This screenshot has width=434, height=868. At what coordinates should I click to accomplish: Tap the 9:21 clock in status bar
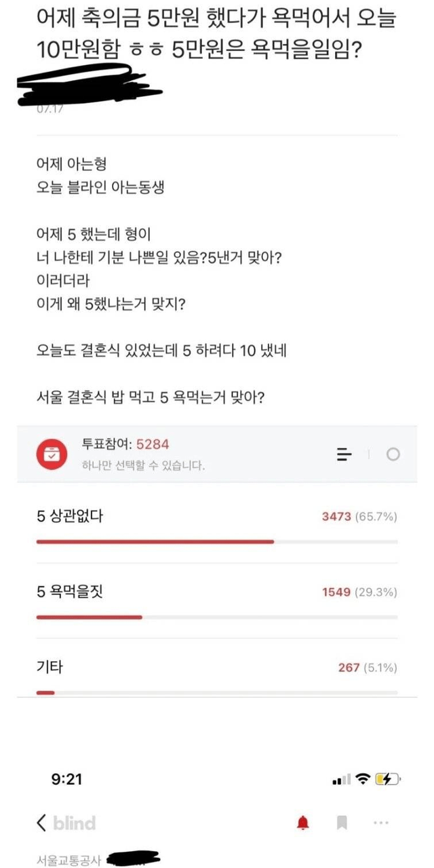67,780
